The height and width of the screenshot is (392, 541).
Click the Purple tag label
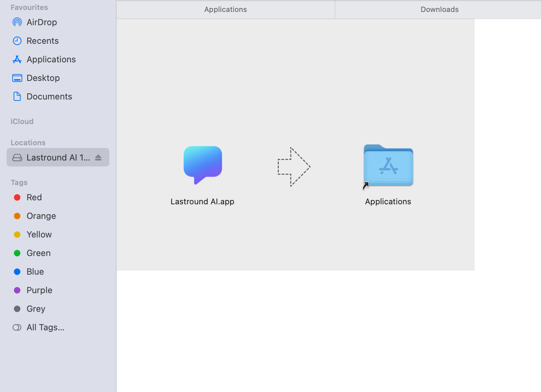pos(39,290)
